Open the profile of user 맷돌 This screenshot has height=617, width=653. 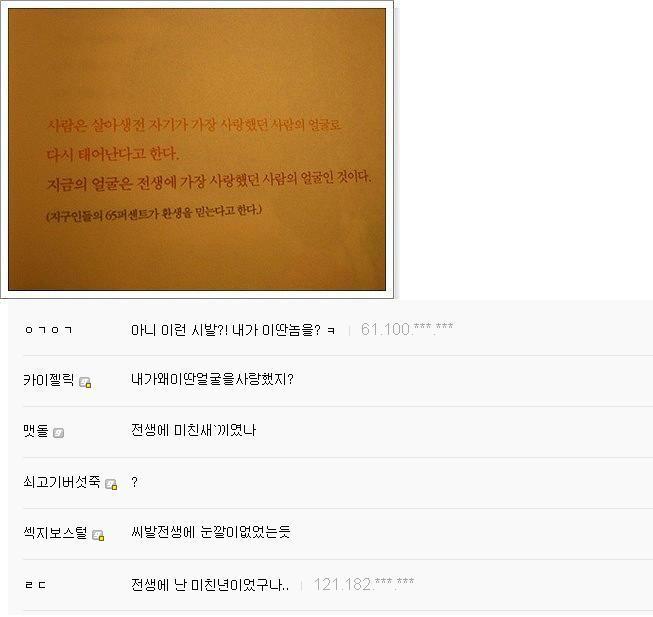(x=36, y=430)
